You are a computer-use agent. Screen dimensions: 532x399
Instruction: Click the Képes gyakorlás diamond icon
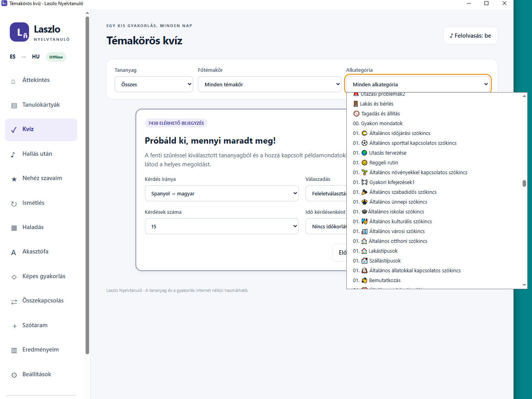click(x=14, y=277)
